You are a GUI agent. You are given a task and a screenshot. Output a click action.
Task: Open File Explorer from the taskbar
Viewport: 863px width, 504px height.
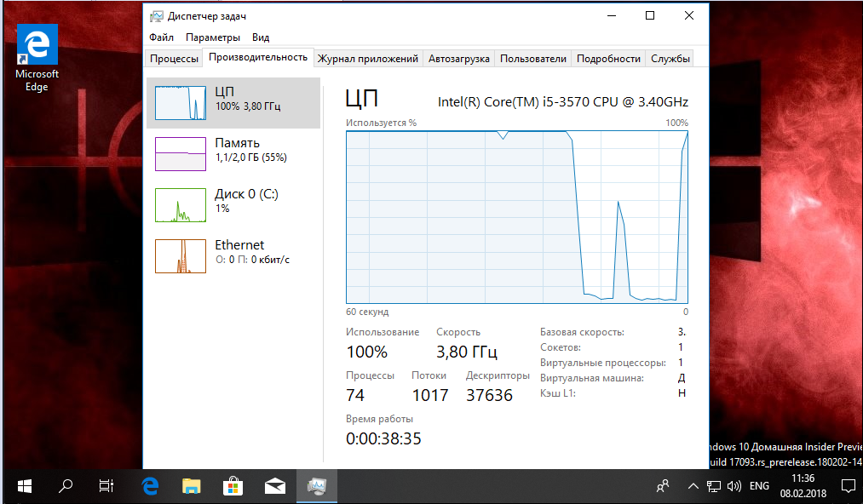[x=192, y=486]
